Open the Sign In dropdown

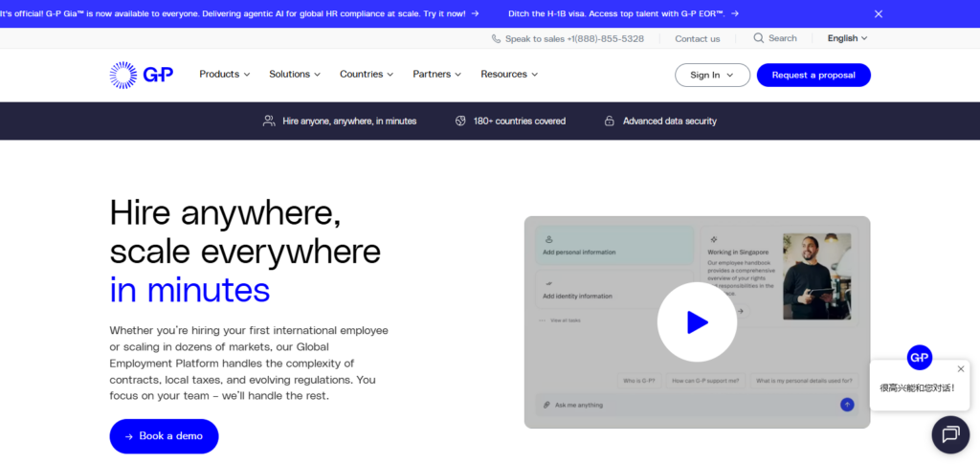coord(712,75)
